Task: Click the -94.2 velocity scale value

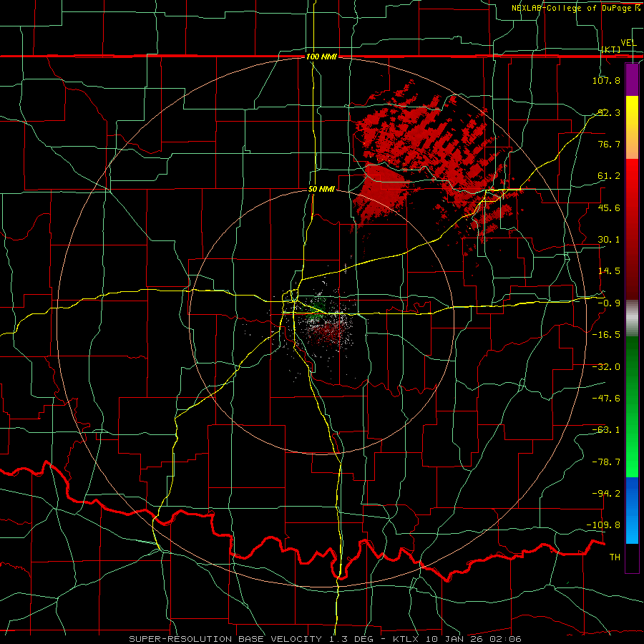Action: (606, 493)
